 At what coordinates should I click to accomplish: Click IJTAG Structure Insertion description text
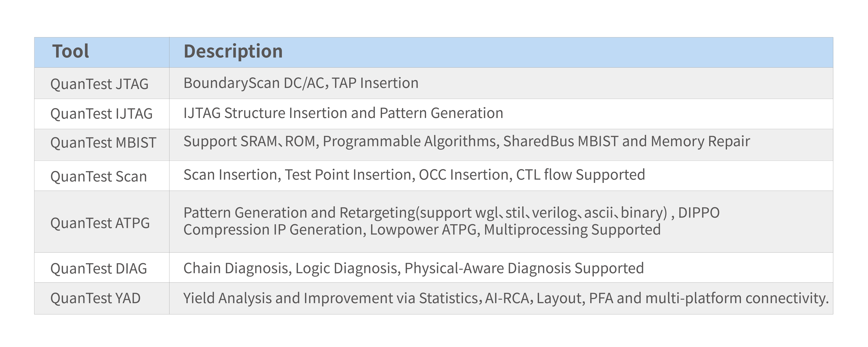click(343, 113)
